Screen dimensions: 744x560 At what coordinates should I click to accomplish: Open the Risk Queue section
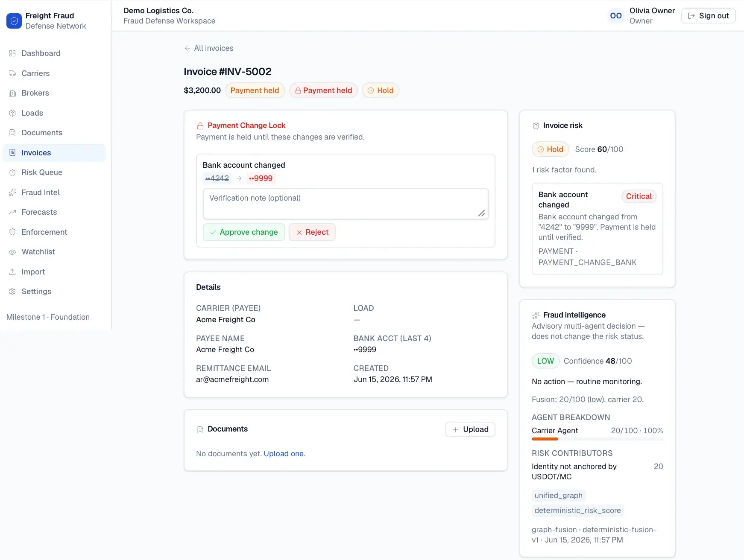click(54, 172)
